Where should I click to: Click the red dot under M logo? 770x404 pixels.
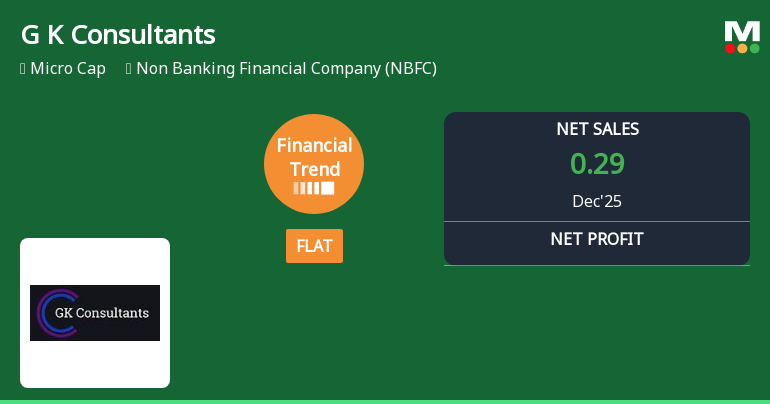[730, 48]
